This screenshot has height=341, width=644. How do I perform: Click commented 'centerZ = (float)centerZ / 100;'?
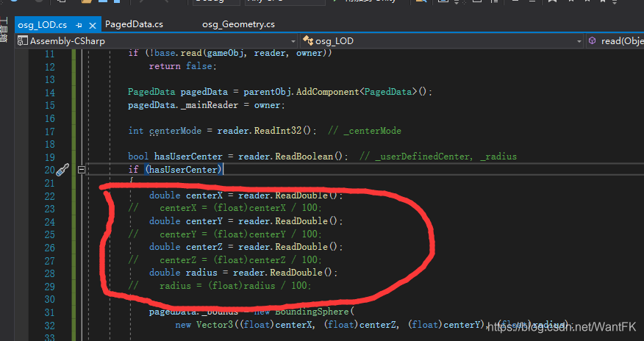(x=240, y=259)
